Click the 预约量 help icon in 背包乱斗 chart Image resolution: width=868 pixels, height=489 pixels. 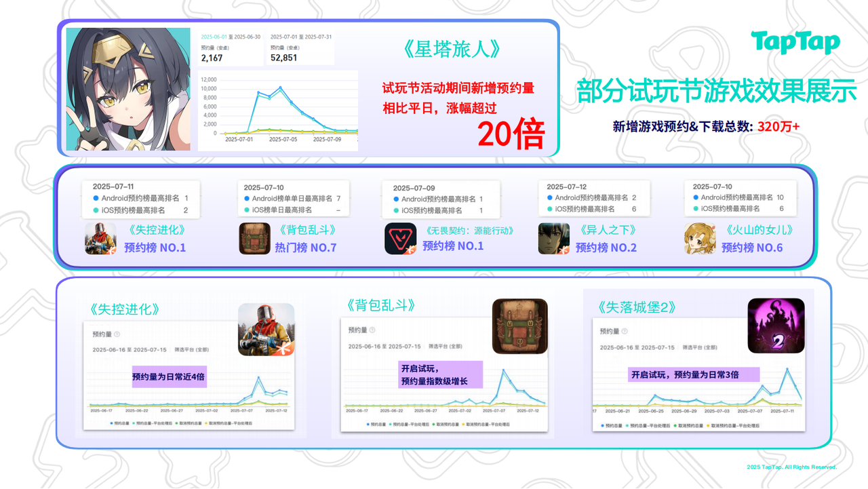(373, 330)
